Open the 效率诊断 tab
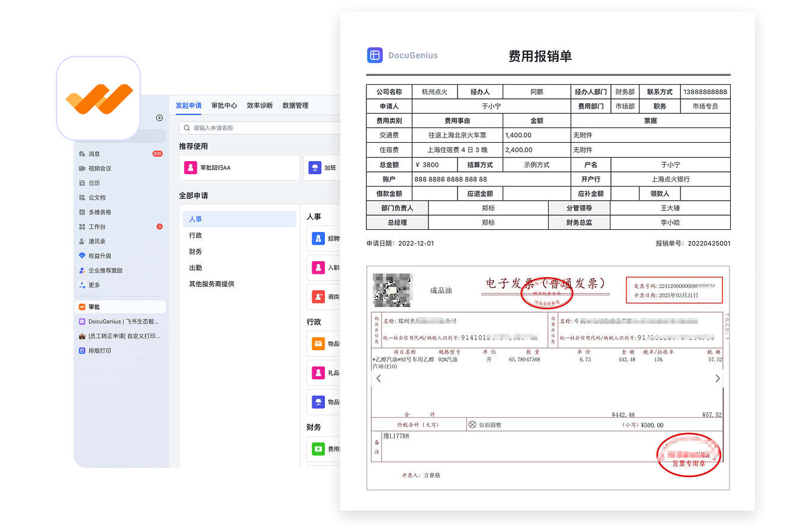 point(260,105)
